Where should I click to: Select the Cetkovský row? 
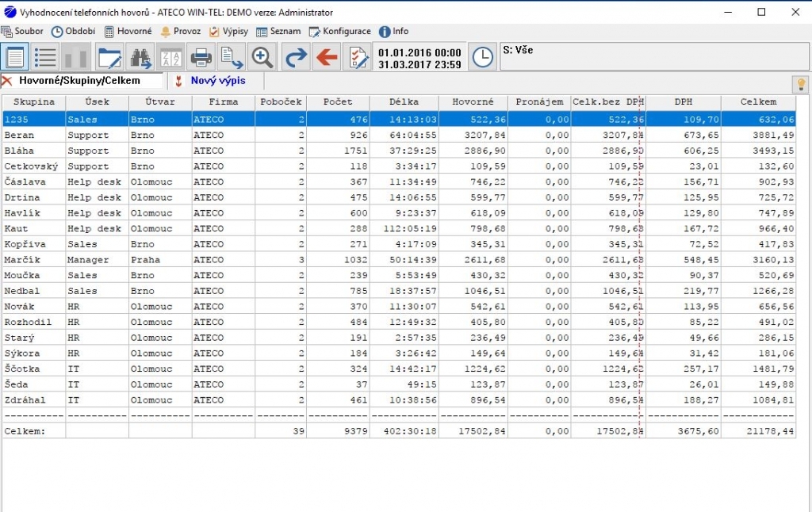tap(400, 166)
